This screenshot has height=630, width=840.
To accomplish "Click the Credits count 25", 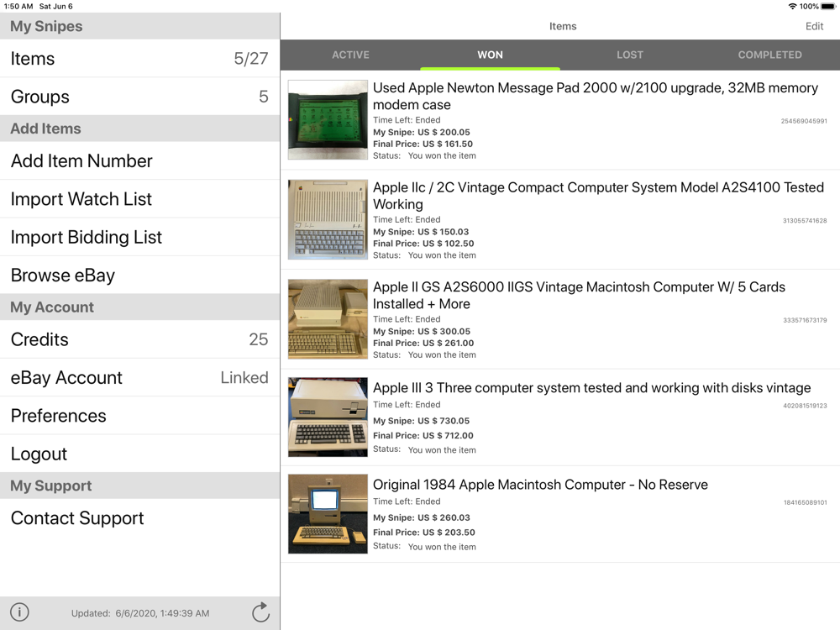I will 258,339.
